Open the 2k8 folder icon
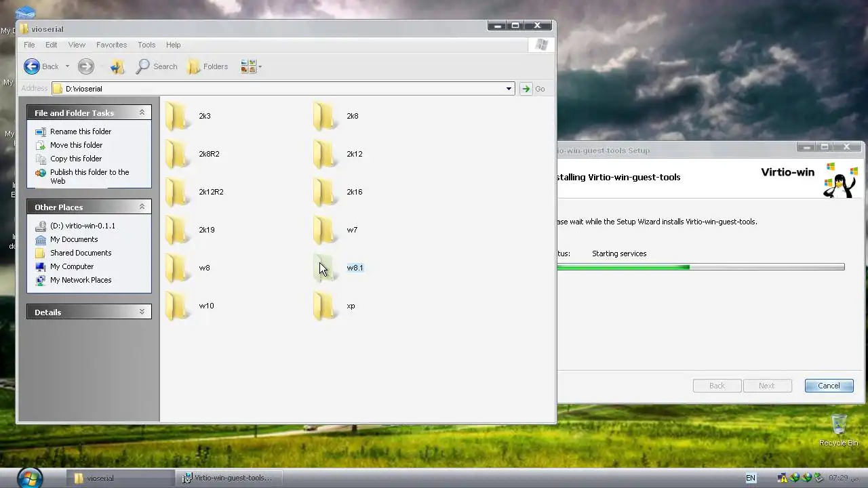The height and width of the screenshot is (488, 868). [x=326, y=116]
